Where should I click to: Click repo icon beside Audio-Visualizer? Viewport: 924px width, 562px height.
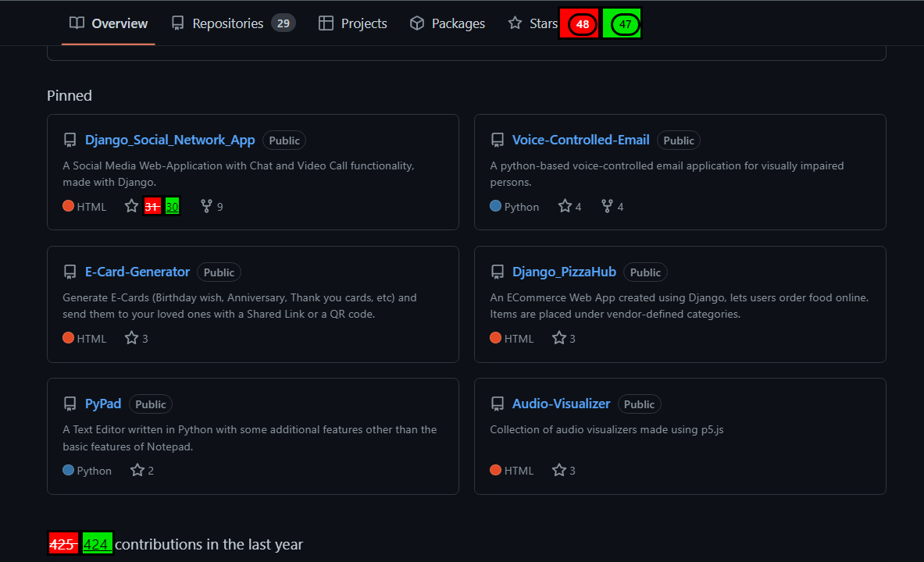coord(498,404)
